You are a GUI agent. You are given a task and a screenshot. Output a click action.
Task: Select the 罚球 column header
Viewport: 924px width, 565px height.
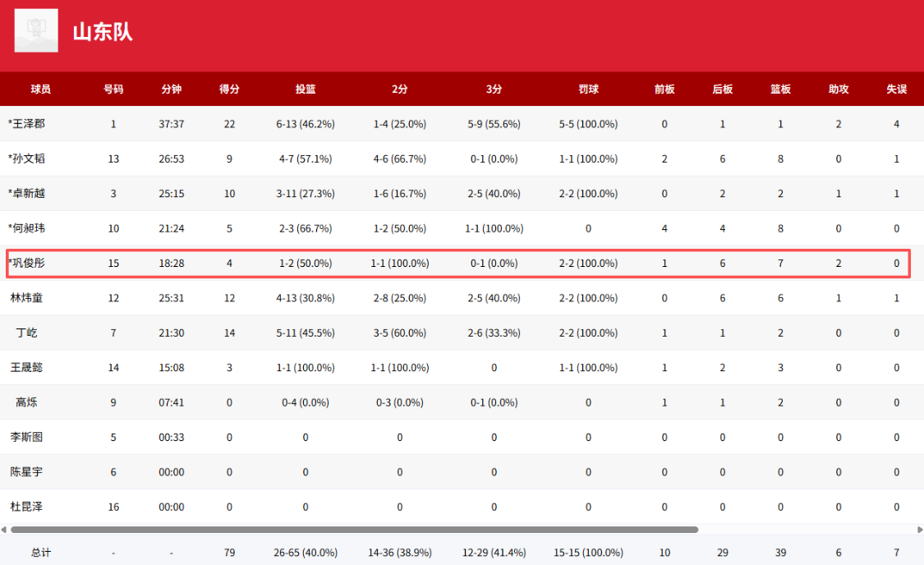point(588,89)
